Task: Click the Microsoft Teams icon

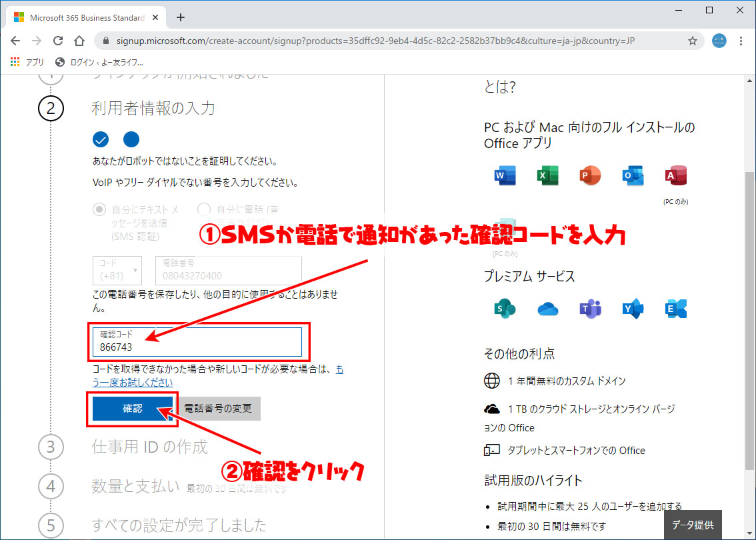Action: (590, 309)
